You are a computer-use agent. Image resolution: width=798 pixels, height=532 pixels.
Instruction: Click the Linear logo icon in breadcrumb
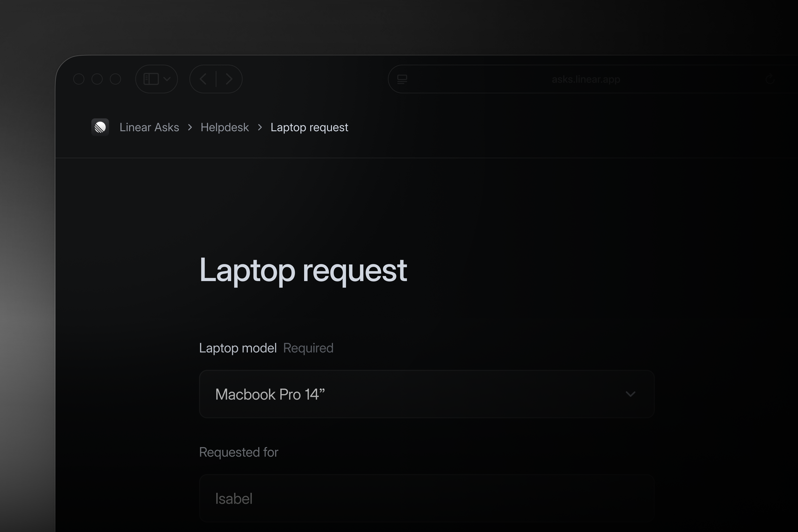[100, 127]
